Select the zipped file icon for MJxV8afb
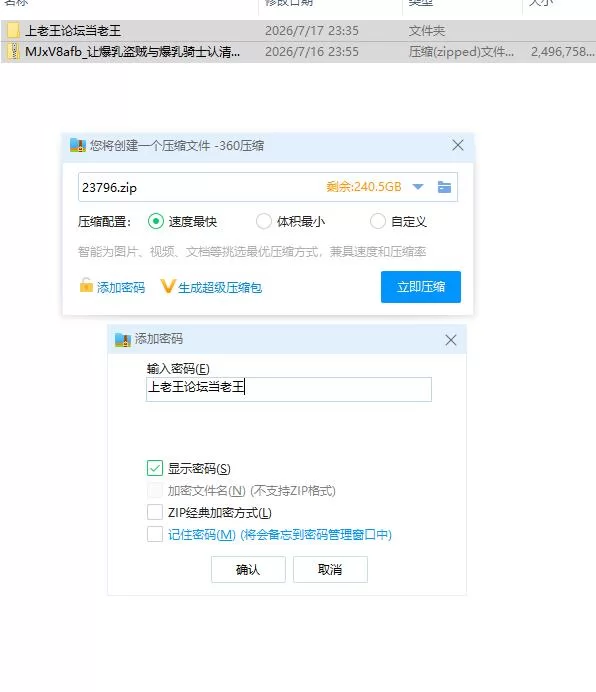Viewport: 596px width, 692px height. point(13,52)
